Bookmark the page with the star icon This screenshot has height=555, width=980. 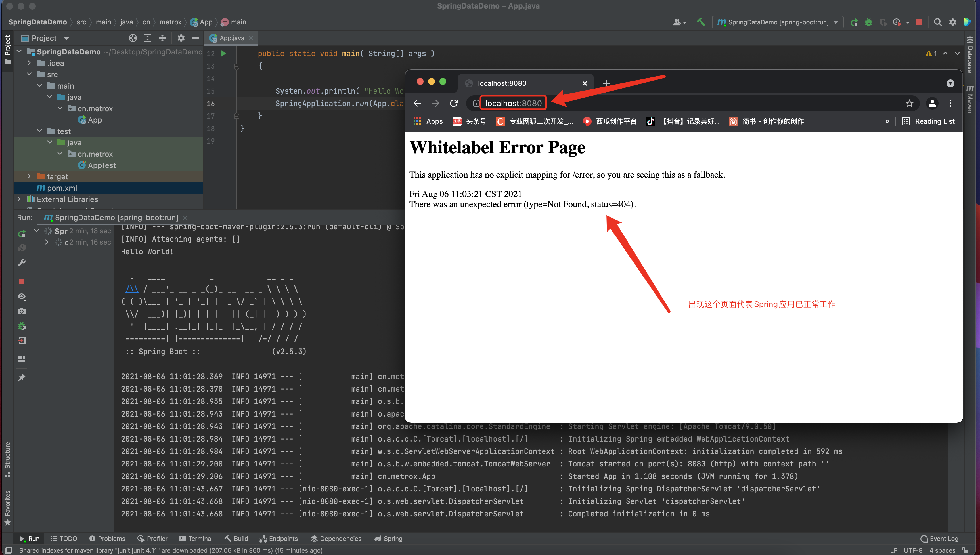(909, 103)
